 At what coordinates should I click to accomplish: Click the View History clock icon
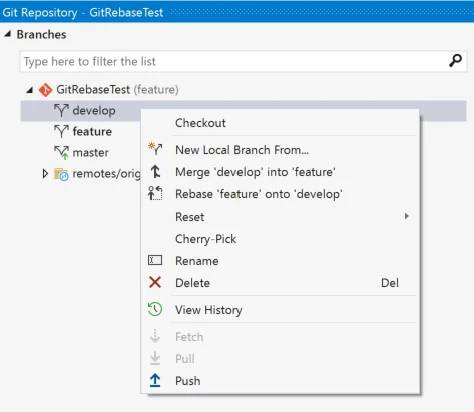(155, 309)
